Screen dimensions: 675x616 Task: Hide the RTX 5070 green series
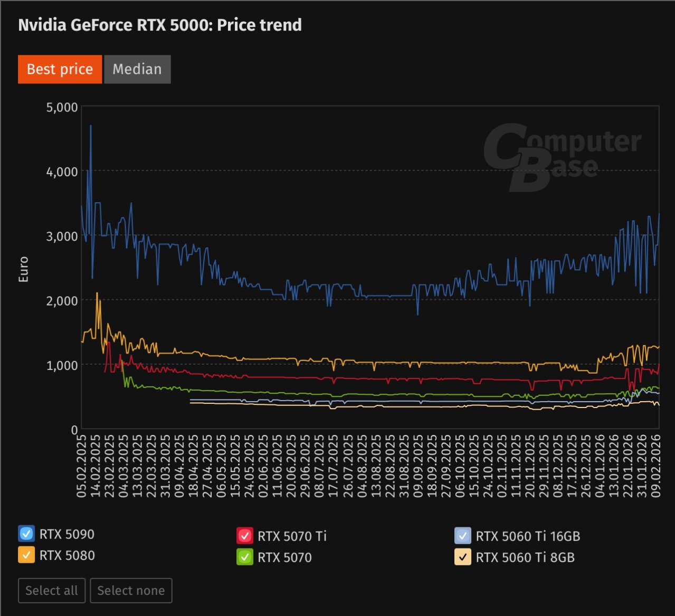point(245,557)
